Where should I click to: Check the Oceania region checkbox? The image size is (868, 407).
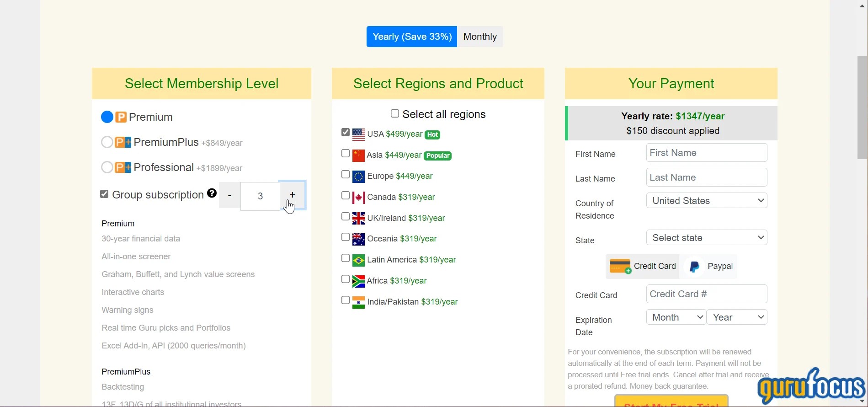pos(346,237)
